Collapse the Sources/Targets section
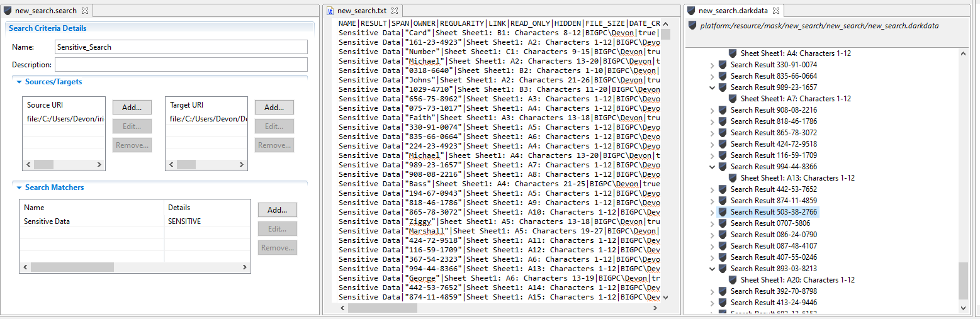980x319 pixels. (20, 82)
